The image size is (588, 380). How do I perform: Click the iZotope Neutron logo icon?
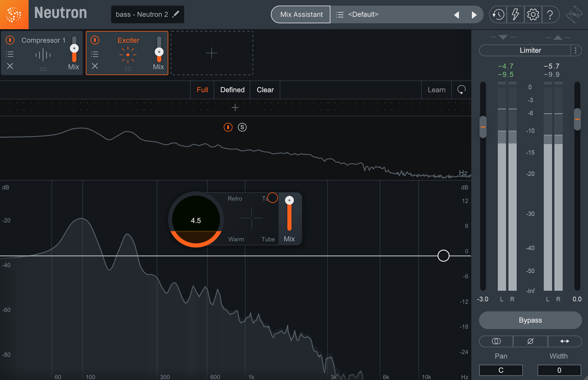click(x=14, y=14)
